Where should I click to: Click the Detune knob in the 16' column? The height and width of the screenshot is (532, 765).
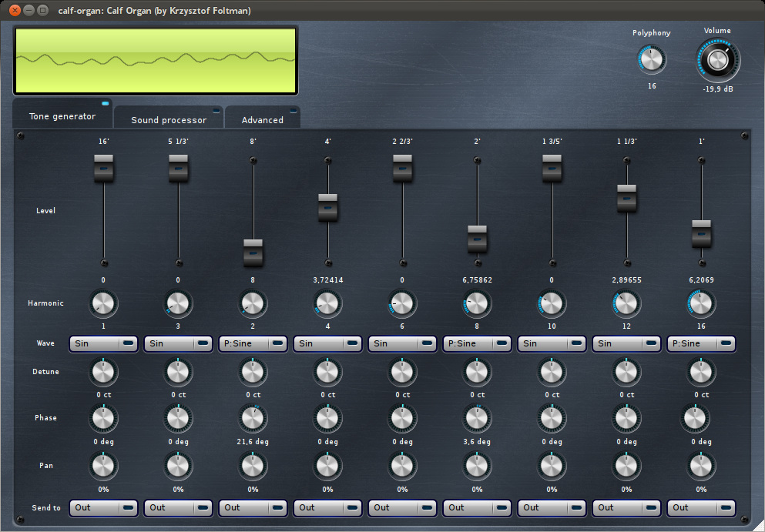pos(103,372)
